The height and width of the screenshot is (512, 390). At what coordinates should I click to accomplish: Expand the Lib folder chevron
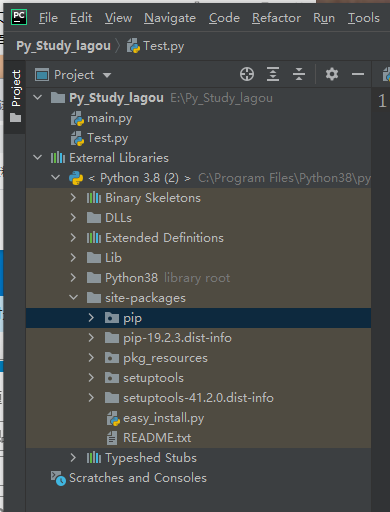pos(73,258)
